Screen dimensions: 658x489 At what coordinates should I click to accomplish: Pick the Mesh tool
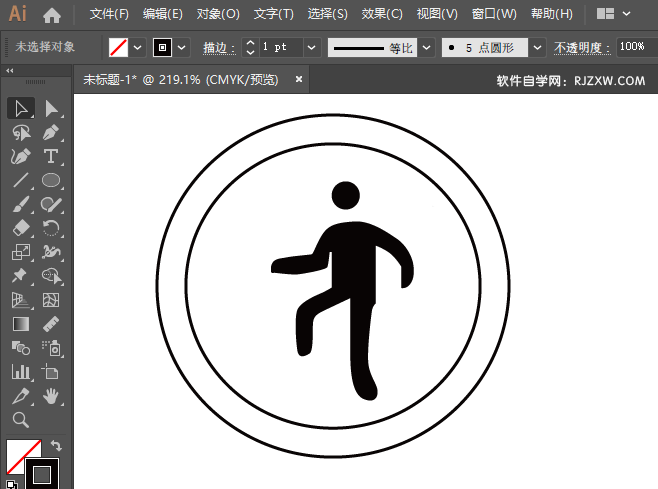(51, 300)
